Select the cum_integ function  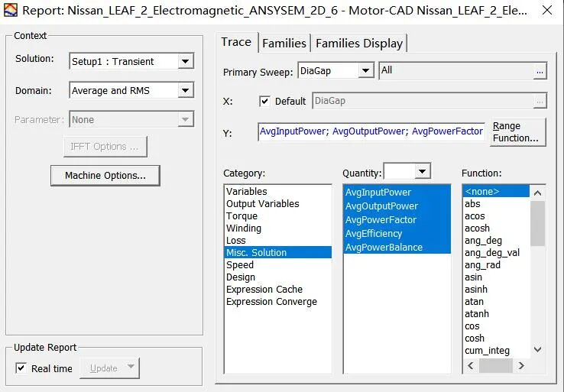click(496, 350)
